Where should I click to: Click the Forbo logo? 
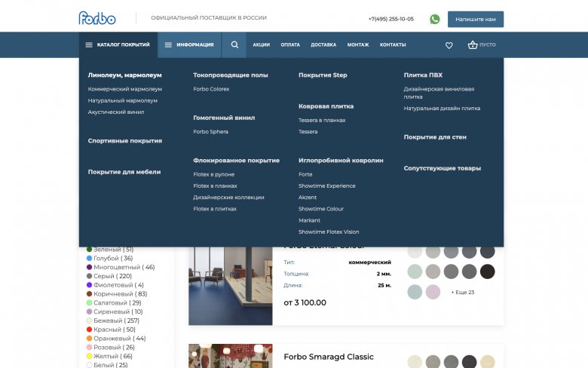pos(97,18)
